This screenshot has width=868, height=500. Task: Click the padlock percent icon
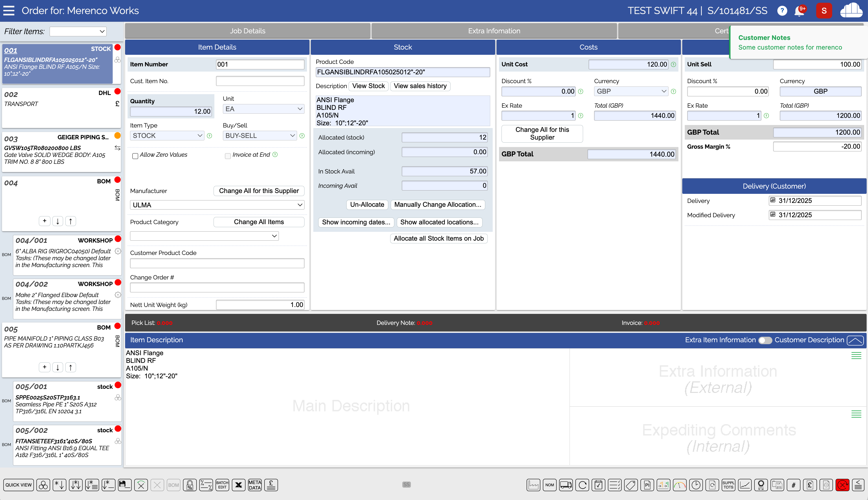point(190,485)
